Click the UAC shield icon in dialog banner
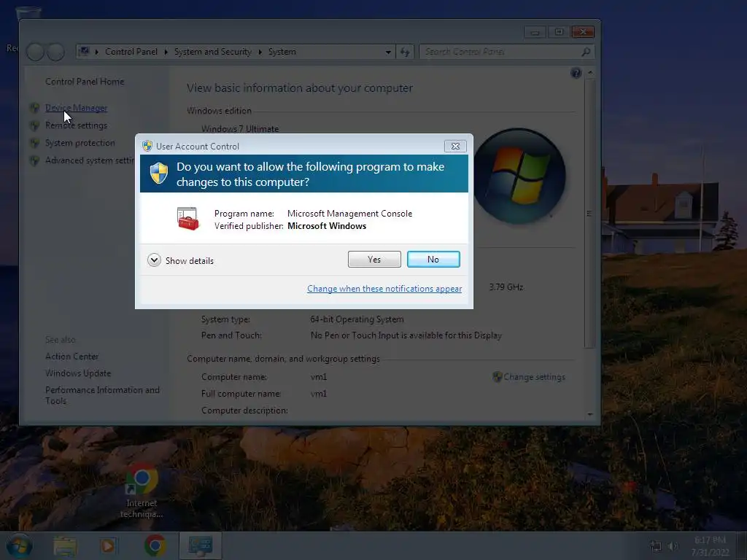 (158, 173)
